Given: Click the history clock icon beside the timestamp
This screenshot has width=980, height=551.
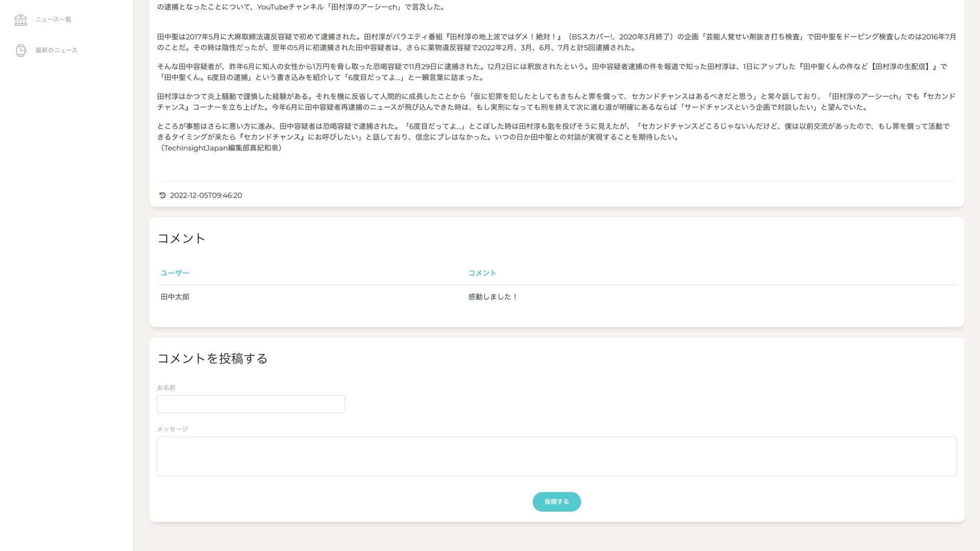Looking at the screenshot, I should coord(162,195).
